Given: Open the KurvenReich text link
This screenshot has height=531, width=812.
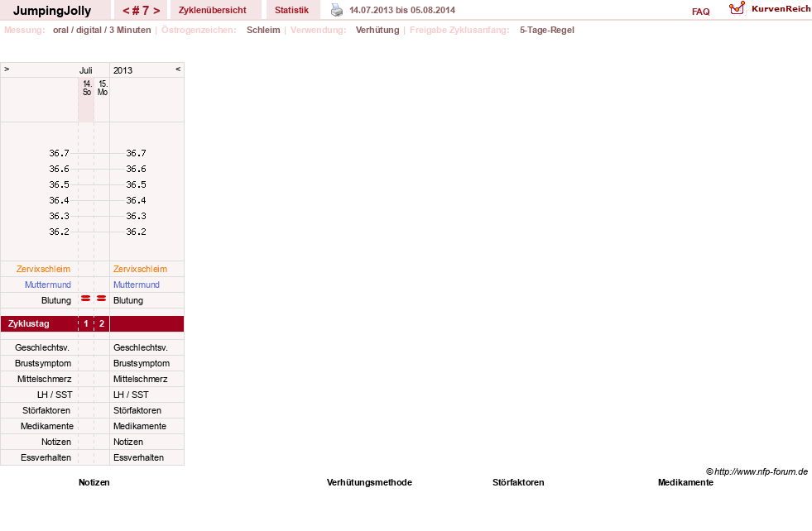Looking at the screenshot, I should click(781, 9).
